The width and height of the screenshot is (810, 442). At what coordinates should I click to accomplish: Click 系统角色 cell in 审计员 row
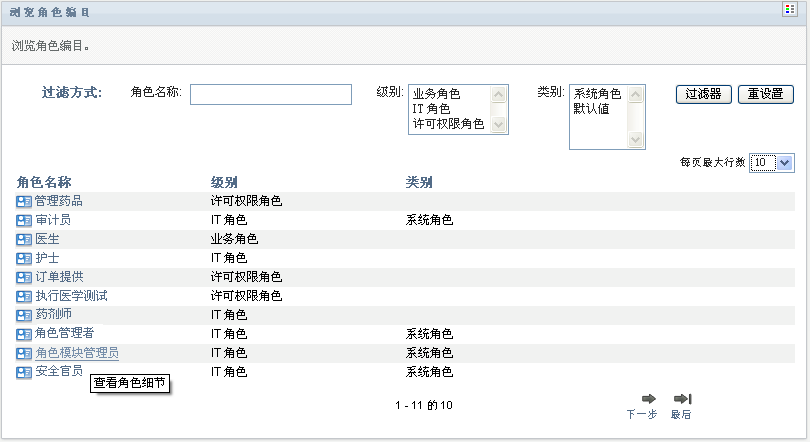click(429, 220)
